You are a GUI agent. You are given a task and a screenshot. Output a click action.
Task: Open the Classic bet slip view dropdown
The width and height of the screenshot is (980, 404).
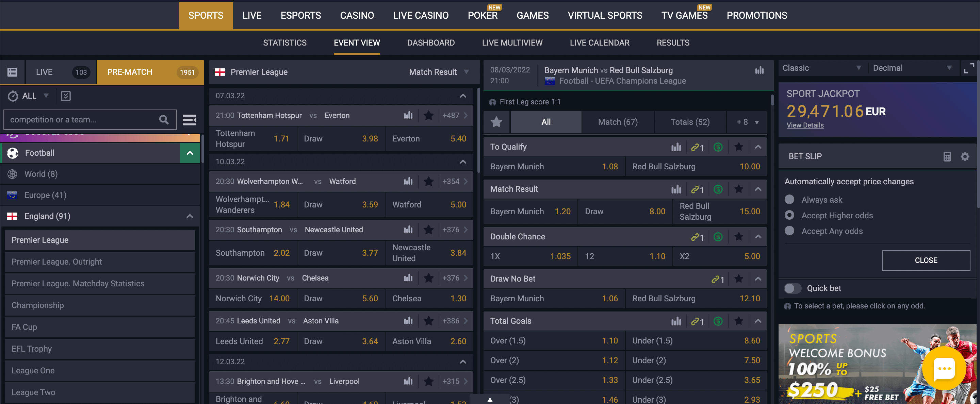[x=822, y=68]
